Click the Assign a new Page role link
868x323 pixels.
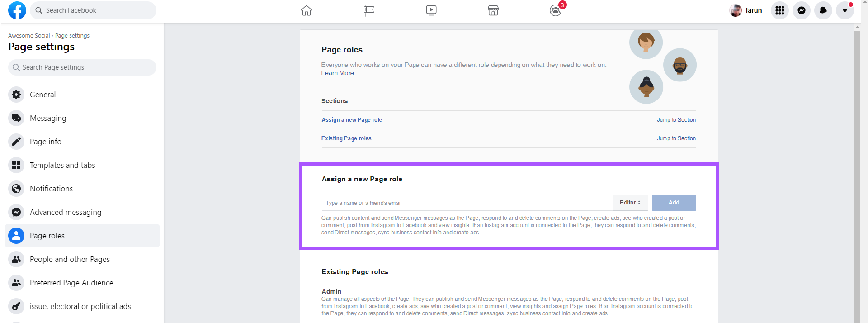(352, 120)
